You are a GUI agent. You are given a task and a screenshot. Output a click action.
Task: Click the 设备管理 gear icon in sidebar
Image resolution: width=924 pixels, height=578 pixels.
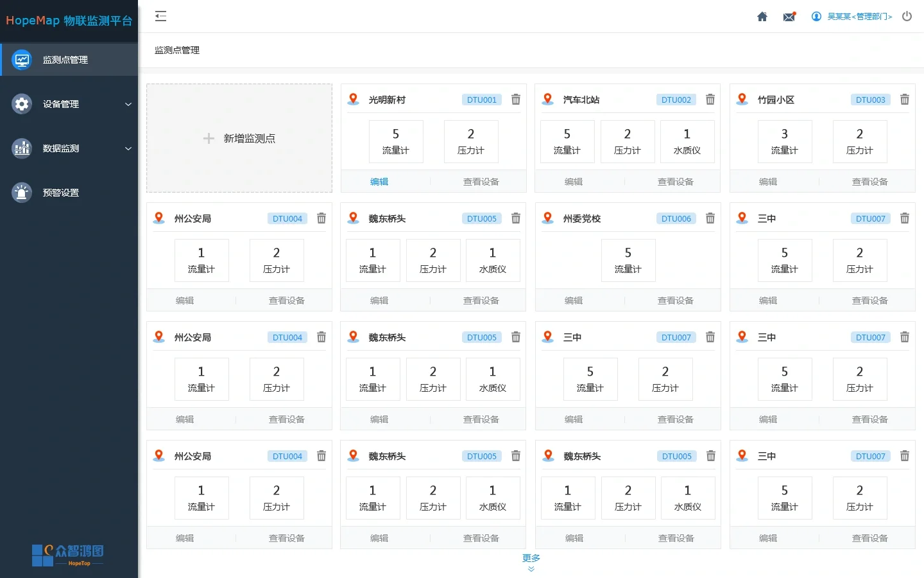[21, 103]
